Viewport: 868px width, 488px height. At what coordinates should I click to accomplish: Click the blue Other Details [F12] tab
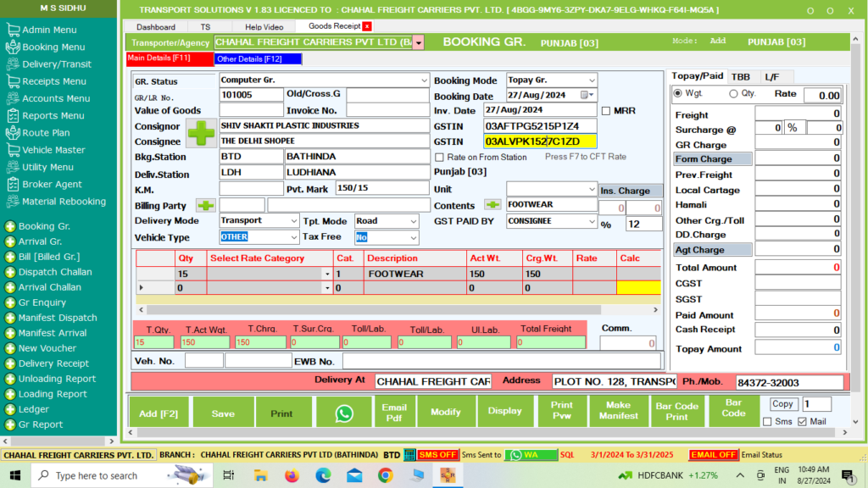coord(258,59)
